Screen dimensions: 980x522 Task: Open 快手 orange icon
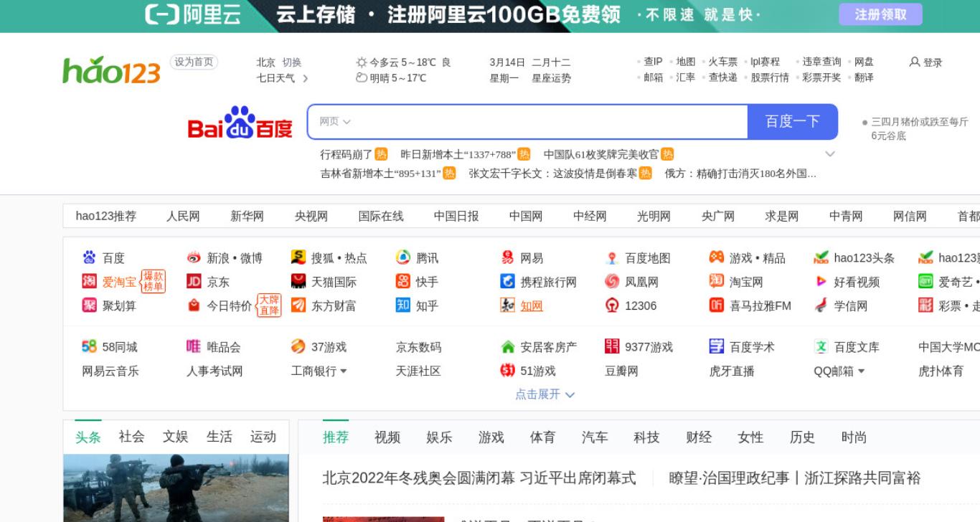[x=403, y=281]
